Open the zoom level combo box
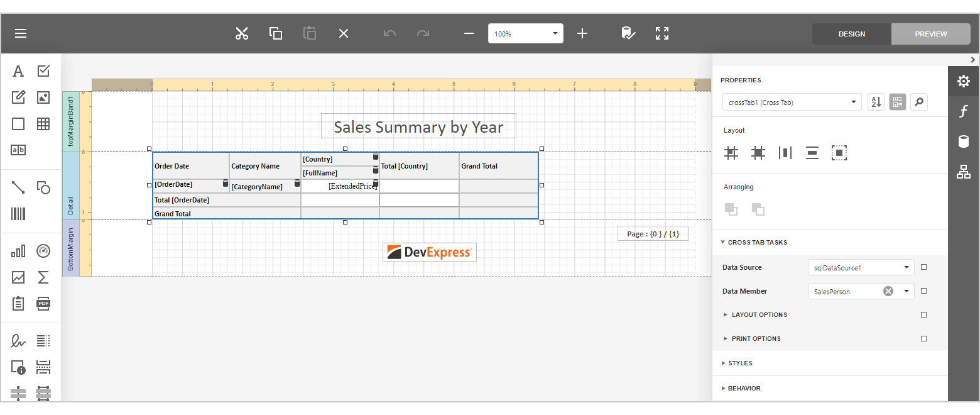Screen dimensions: 980x415 (x=525, y=33)
